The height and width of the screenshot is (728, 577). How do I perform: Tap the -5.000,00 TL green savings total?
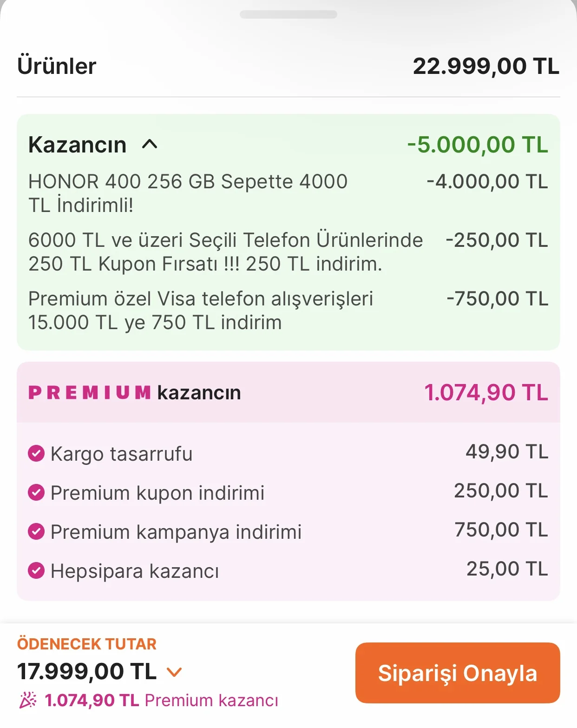click(x=478, y=145)
